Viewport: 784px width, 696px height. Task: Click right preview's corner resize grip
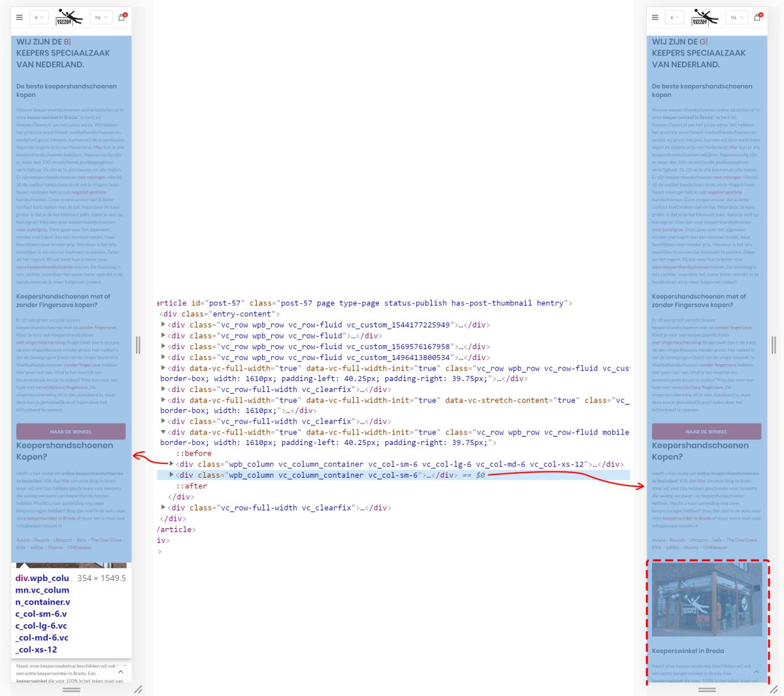click(x=774, y=689)
